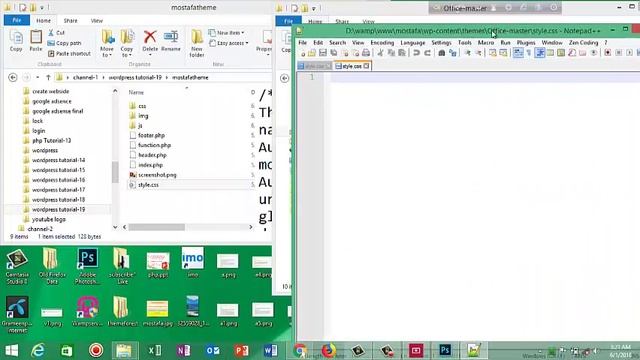The image size is (640, 360).
Task: Toggle synchronized vertical scrolling icon
Action: pyautogui.click(x=493, y=53)
